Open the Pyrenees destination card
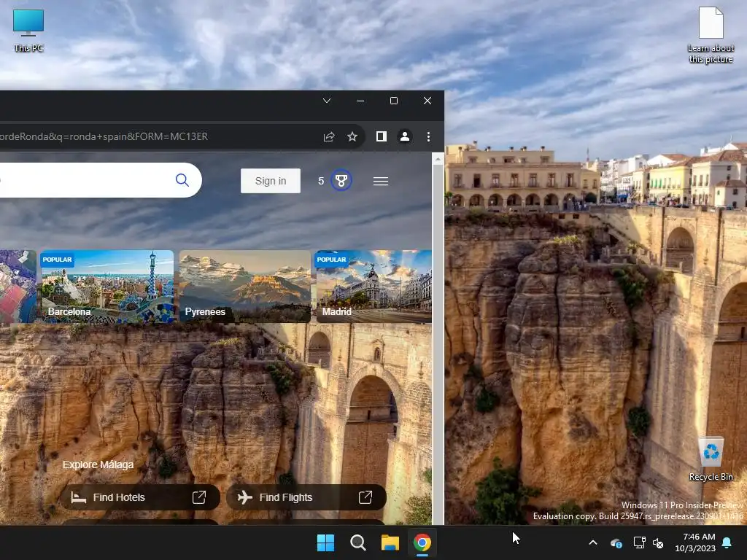The width and height of the screenshot is (747, 560). [245, 286]
